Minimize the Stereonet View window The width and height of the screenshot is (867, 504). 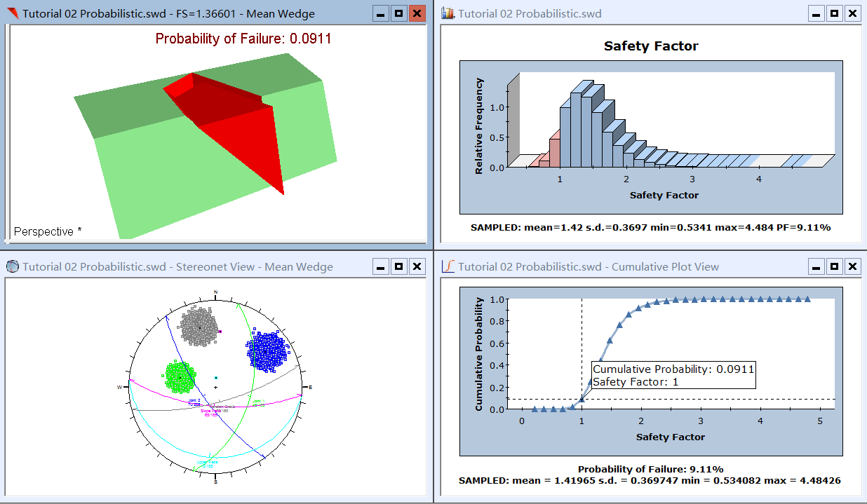click(380, 266)
